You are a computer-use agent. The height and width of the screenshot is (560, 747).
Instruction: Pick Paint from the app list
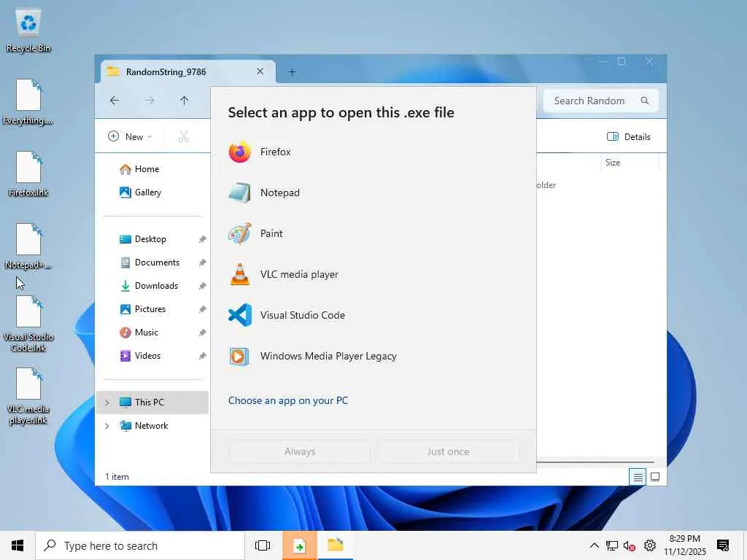[373, 234]
